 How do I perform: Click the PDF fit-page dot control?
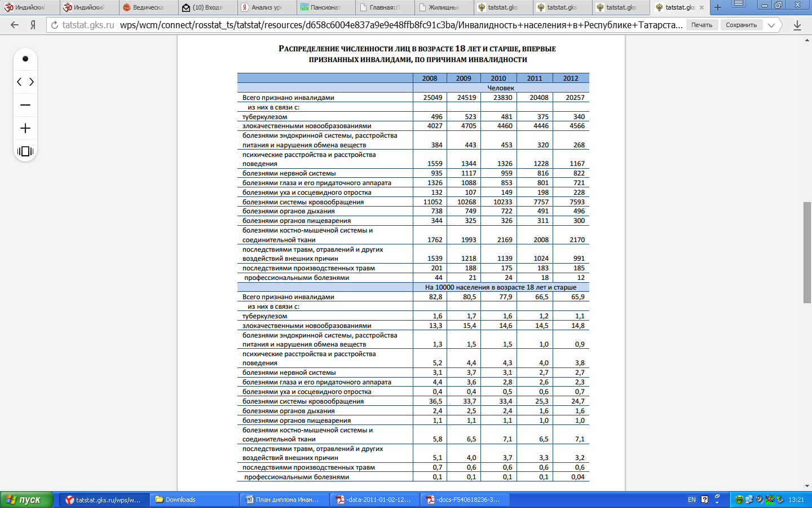[25, 59]
